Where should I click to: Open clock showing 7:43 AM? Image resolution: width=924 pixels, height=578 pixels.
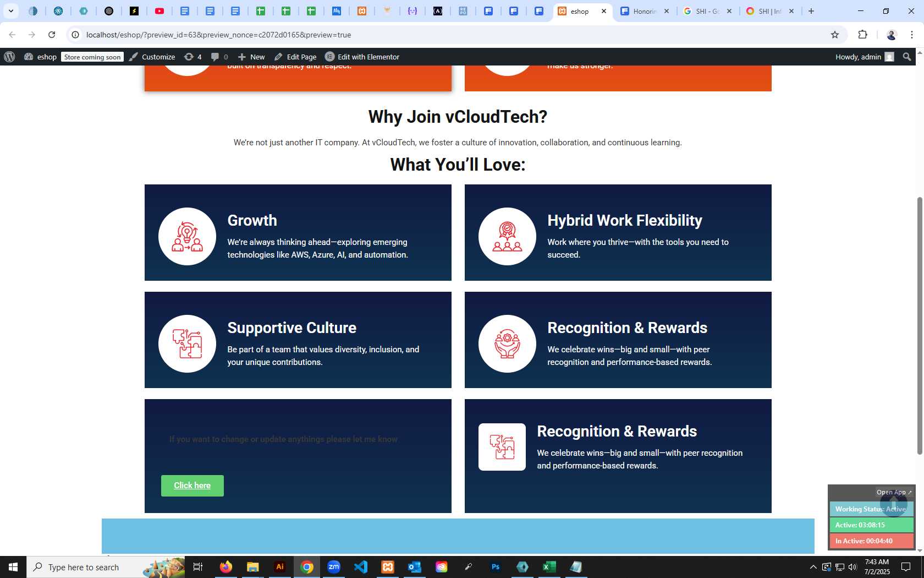[877, 567]
